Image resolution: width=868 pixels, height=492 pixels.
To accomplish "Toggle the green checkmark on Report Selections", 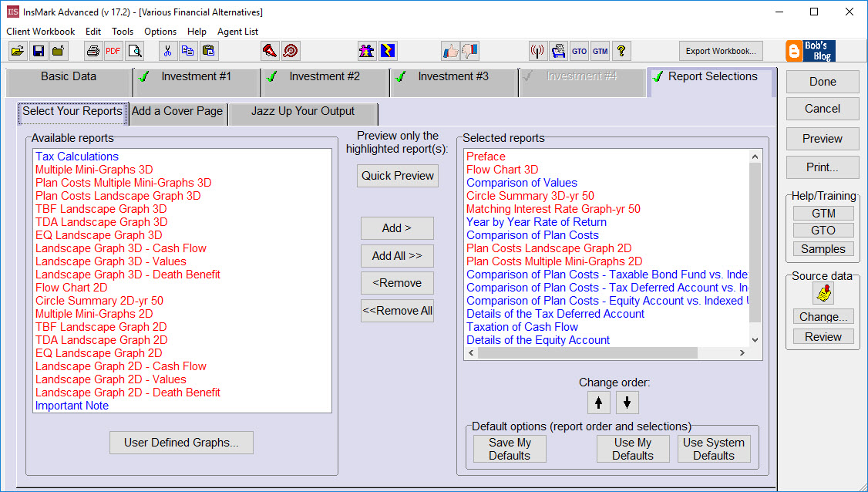I will click(658, 77).
